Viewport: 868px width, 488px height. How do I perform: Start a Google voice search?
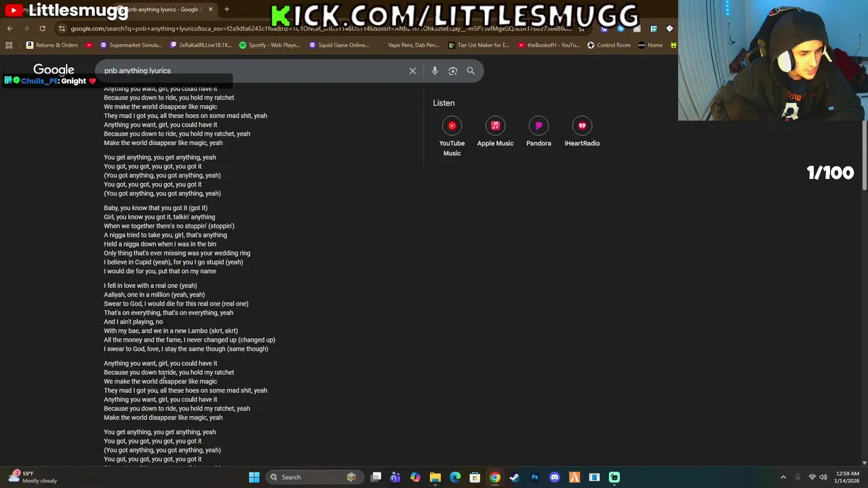(x=435, y=70)
